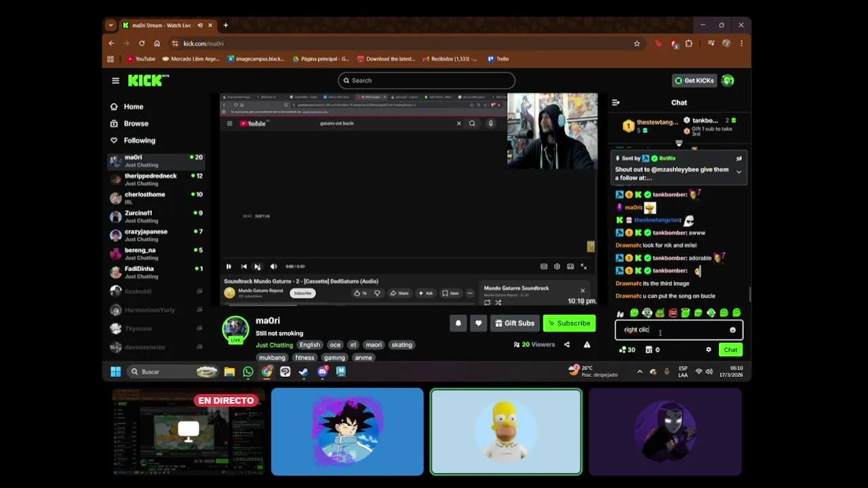Open stream player settings gear
The image size is (868, 488).
557,266
